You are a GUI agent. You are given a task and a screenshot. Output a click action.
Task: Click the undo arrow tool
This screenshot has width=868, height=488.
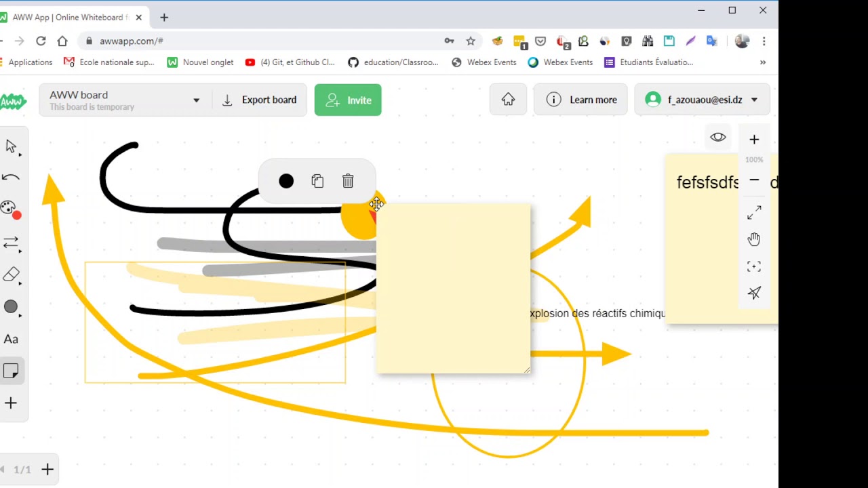(11, 178)
